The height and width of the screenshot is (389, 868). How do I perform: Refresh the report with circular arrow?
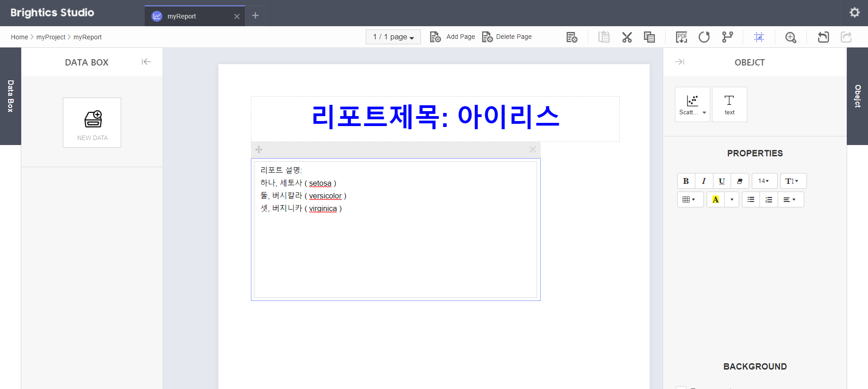(x=704, y=37)
